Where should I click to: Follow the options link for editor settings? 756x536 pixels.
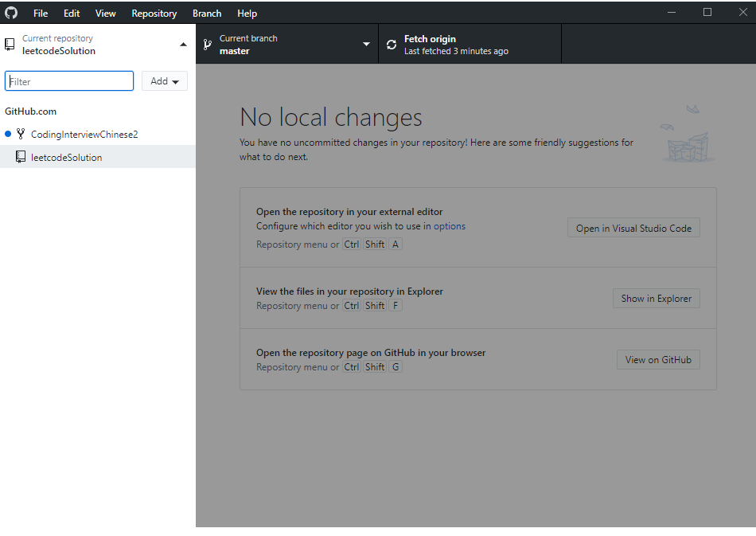coord(450,225)
